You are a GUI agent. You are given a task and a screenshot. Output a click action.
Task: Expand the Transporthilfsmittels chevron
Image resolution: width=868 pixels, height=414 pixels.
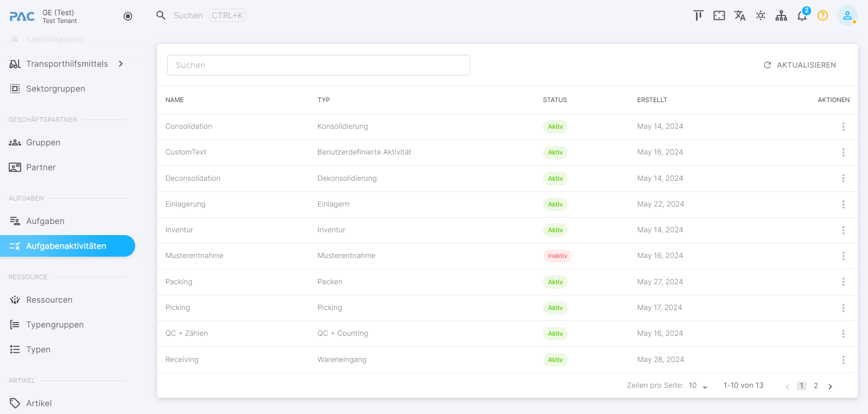(x=121, y=64)
